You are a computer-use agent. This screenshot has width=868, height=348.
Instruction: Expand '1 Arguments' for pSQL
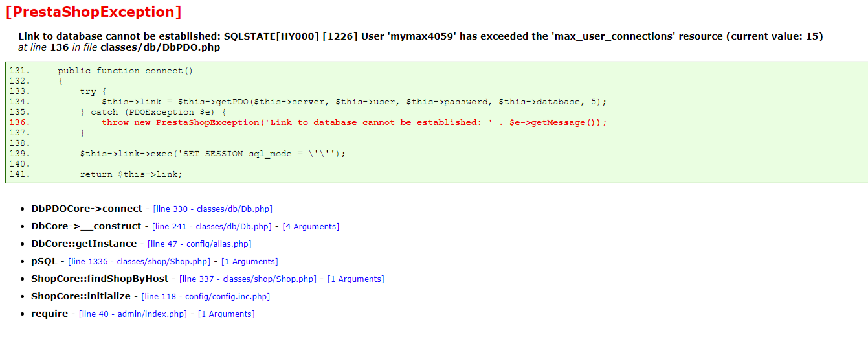[x=249, y=262]
